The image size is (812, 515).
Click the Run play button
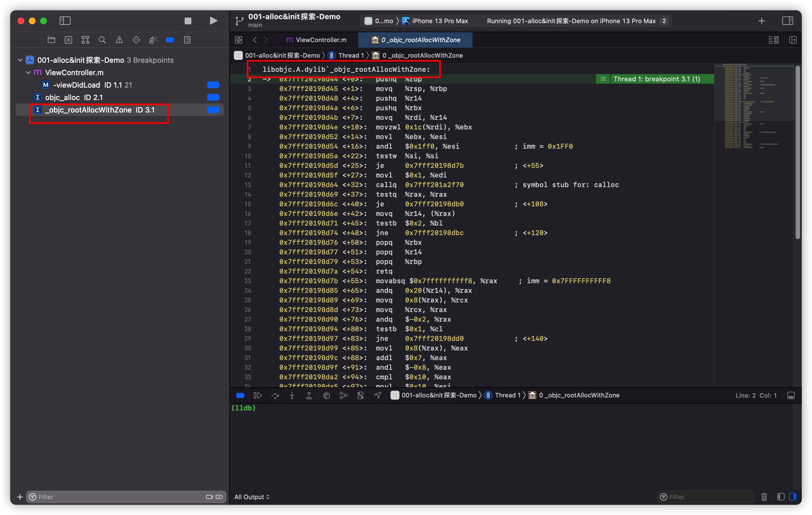point(213,21)
